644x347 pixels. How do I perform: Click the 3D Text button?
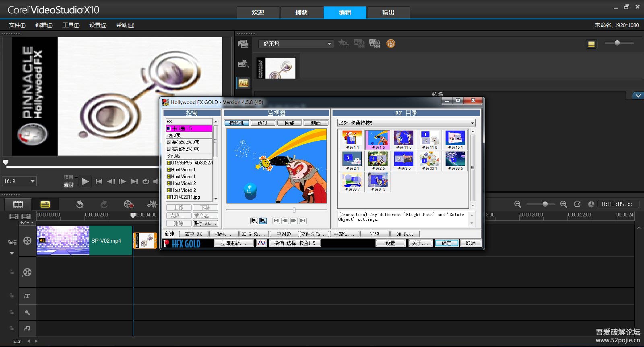[x=405, y=234]
